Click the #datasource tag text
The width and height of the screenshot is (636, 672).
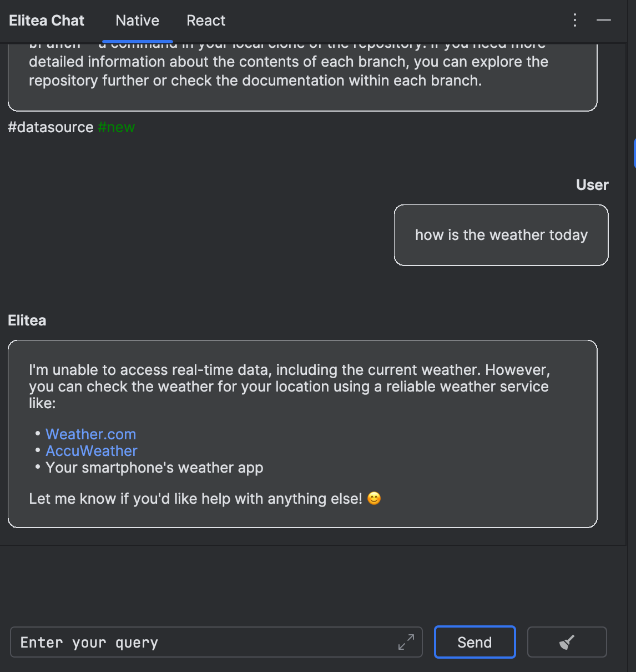pyautogui.click(x=51, y=127)
